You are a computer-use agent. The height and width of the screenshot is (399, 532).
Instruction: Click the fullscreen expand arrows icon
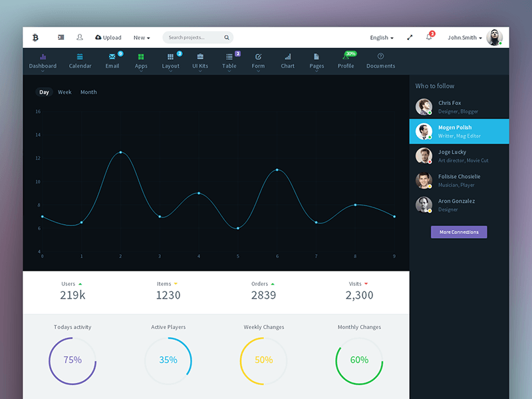[x=410, y=38]
